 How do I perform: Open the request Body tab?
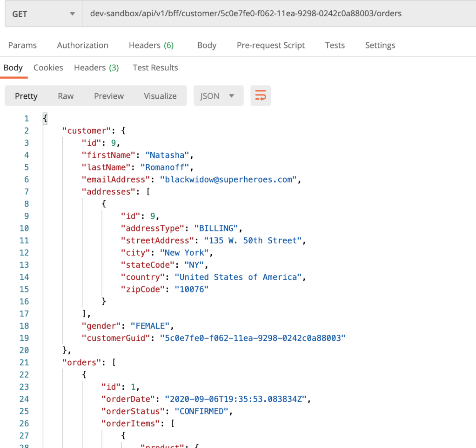[207, 45]
